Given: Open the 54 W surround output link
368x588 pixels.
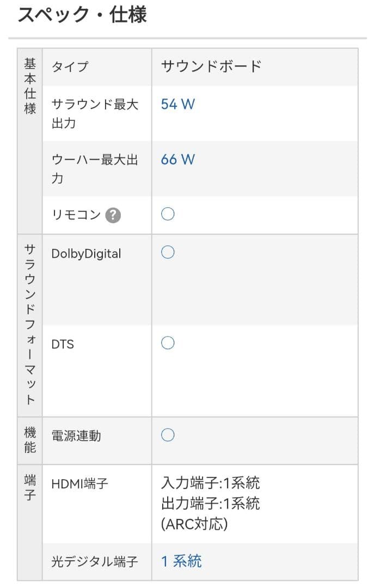Looking at the screenshot, I should tap(177, 104).
